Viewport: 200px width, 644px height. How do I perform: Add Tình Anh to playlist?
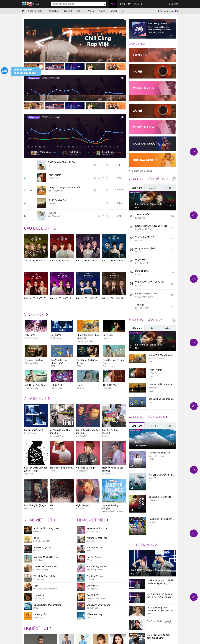[103, 216]
